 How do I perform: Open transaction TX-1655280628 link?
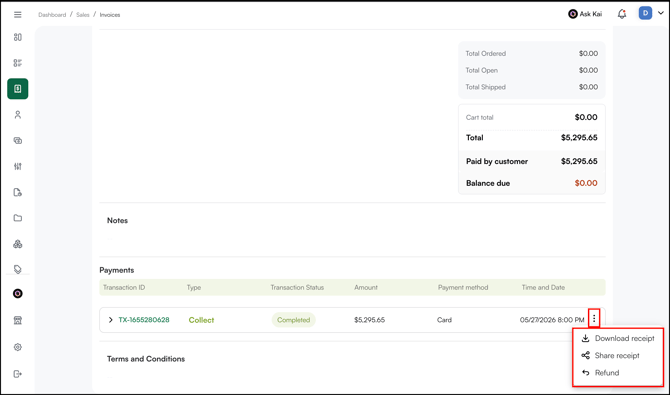coord(144,320)
